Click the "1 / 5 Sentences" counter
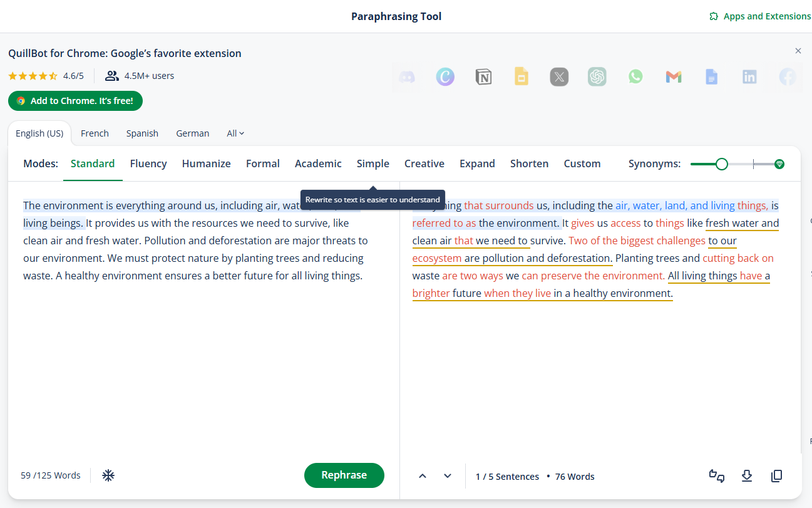Screen dimensions: 812x508 point(507,477)
